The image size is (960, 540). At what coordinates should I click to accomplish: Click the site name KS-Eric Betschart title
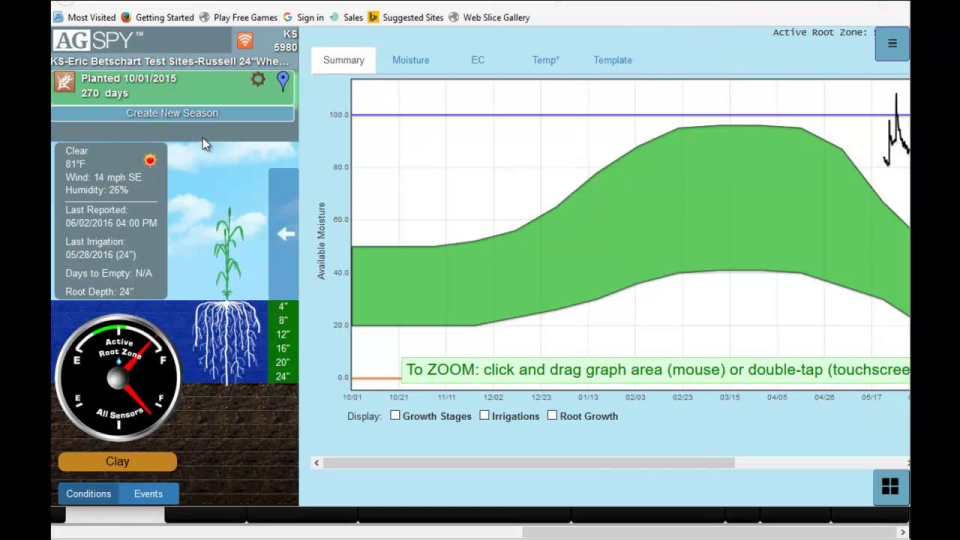pos(170,61)
